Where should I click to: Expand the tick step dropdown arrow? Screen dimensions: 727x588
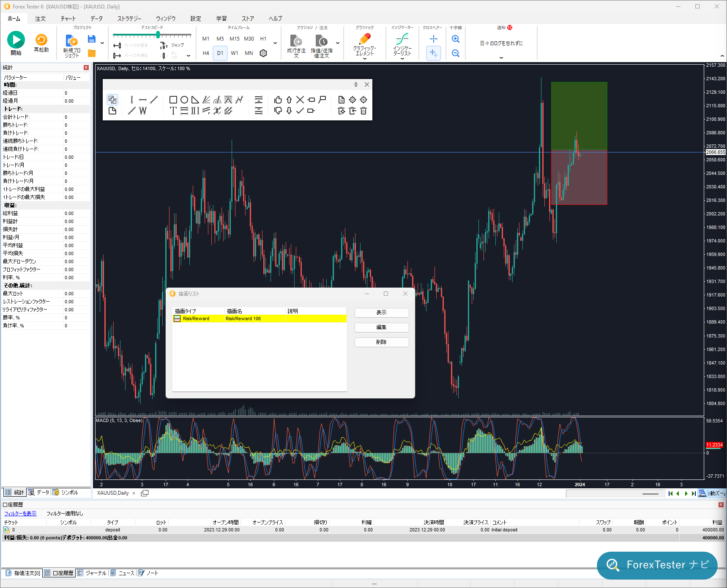pos(189,56)
